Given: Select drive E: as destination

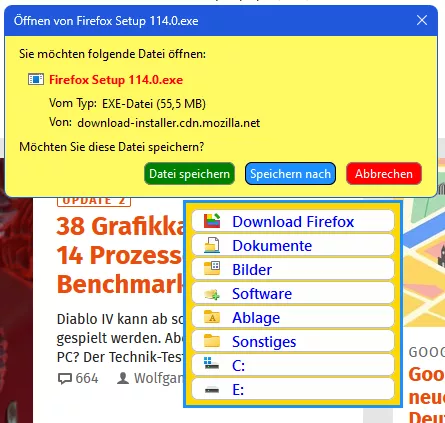Looking at the screenshot, I should click(293, 389).
